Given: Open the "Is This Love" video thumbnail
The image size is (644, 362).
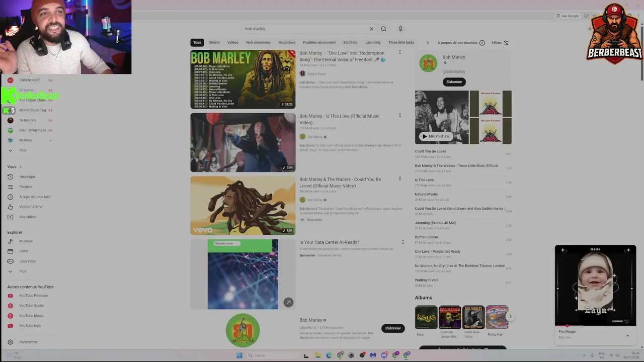Looking at the screenshot, I should (x=243, y=142).
